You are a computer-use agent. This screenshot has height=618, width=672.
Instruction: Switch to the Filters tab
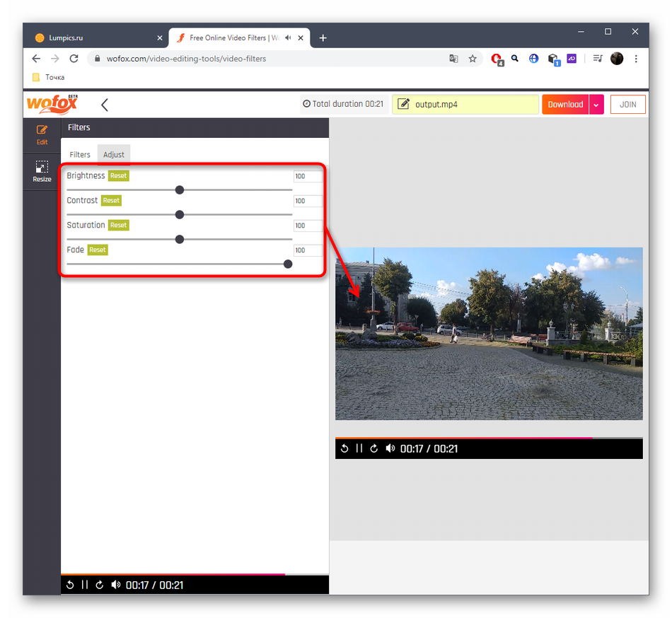[x=80, y=154]
